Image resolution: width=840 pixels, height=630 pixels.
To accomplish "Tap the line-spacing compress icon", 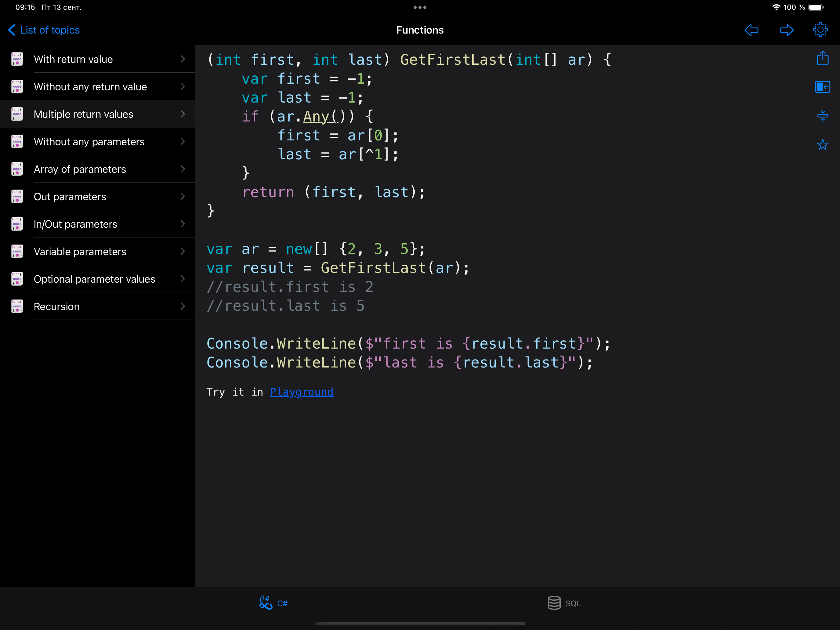I will pos(823,115).
